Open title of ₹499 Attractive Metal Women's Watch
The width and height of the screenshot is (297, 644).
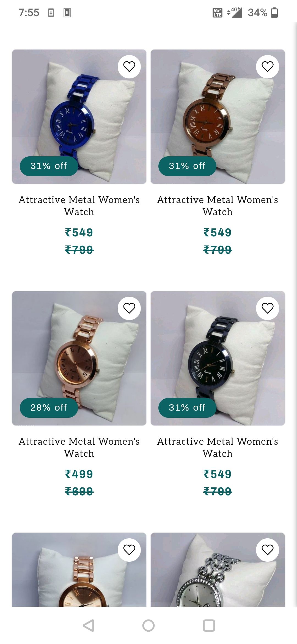[79, 447]
